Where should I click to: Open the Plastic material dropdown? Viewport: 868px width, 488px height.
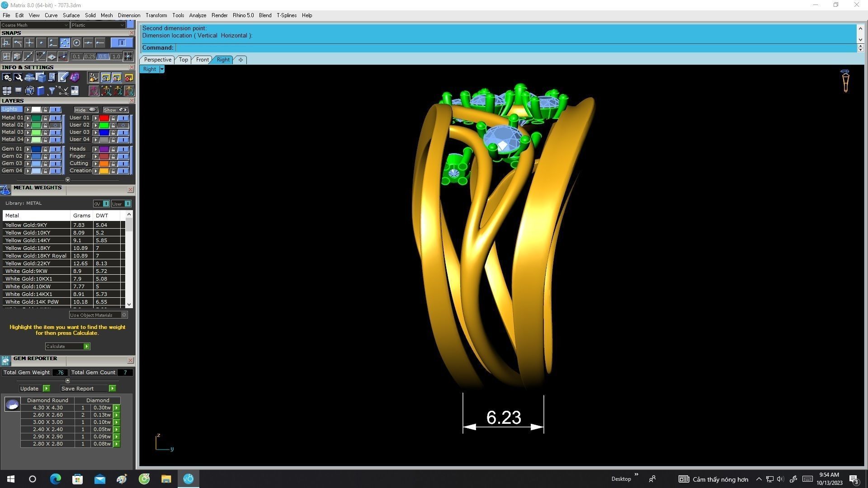[98, 25]
